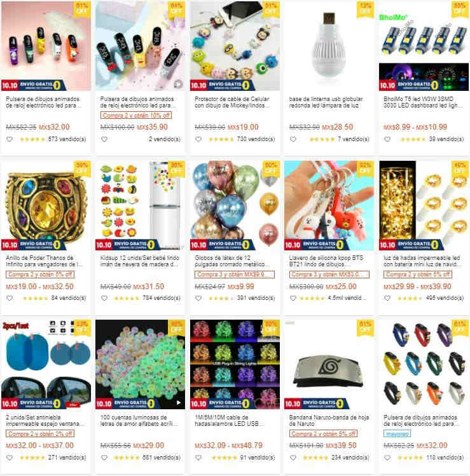This screenshot has height=476, width=470.
Task: Like the Naruto bandana using heart icon
Action: point(293,458)
